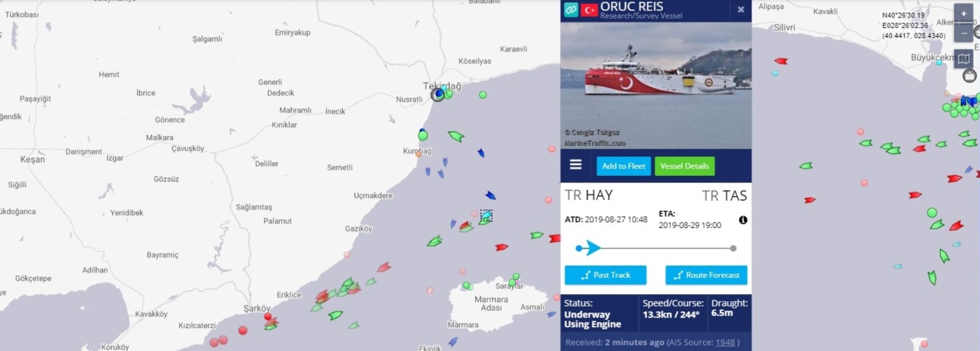Close the ORUC REIS vessel popup
Screen dimensions: 980x351
[x=741, y=10]
